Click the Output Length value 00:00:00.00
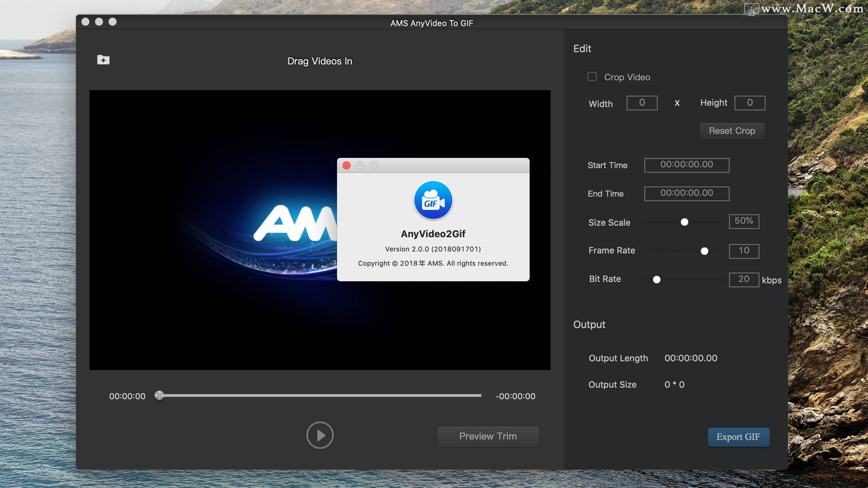 (691, 358)
